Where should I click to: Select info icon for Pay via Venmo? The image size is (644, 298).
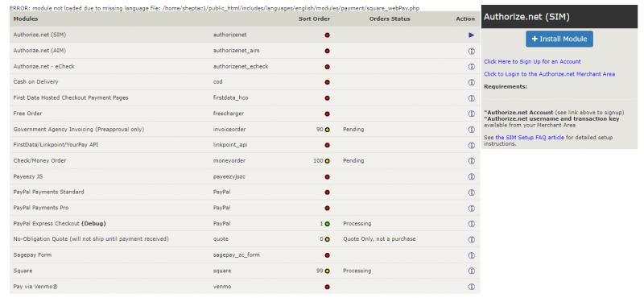pyautogui.click(x=472, y=287)
